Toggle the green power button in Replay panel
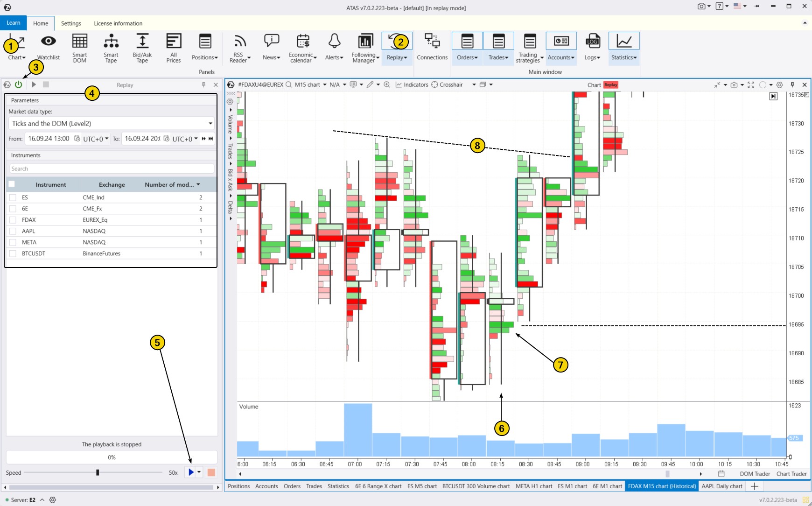 tap(19, 84)
